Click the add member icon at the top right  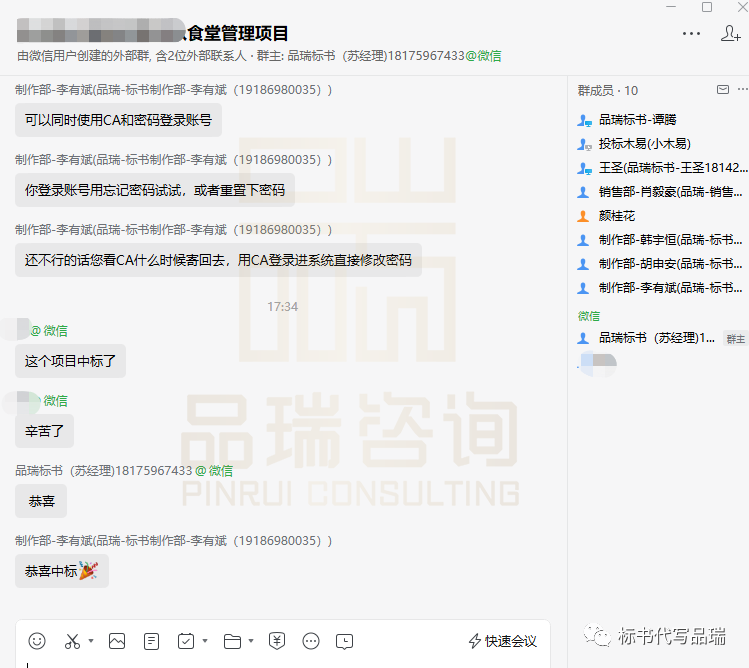pyautogui.click(x=730, y=34)
